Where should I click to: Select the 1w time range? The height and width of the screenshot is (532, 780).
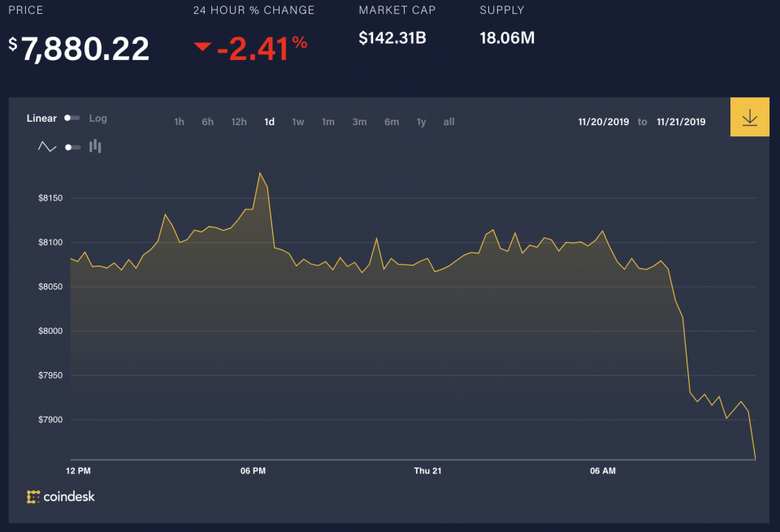tap(298, 122)
